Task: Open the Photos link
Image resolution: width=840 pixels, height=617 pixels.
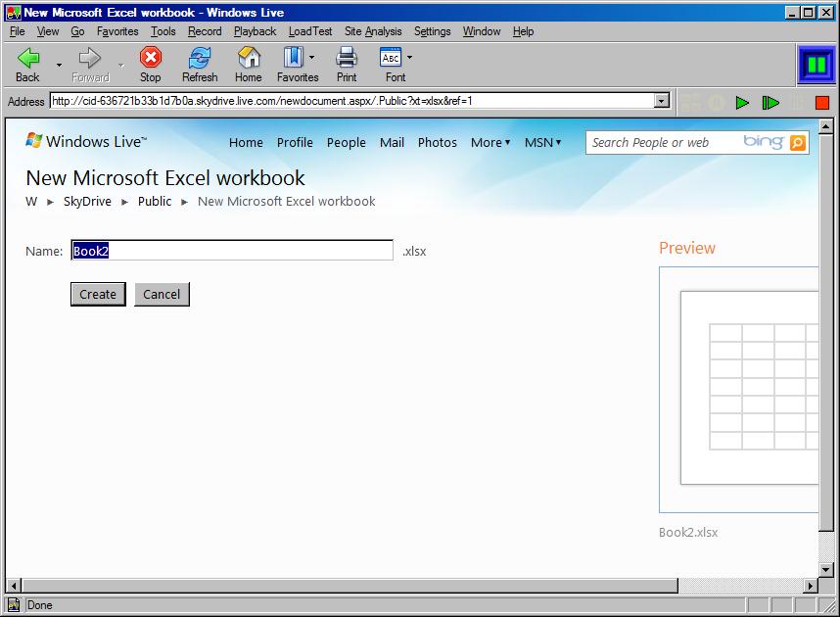Action: point(438,143)
